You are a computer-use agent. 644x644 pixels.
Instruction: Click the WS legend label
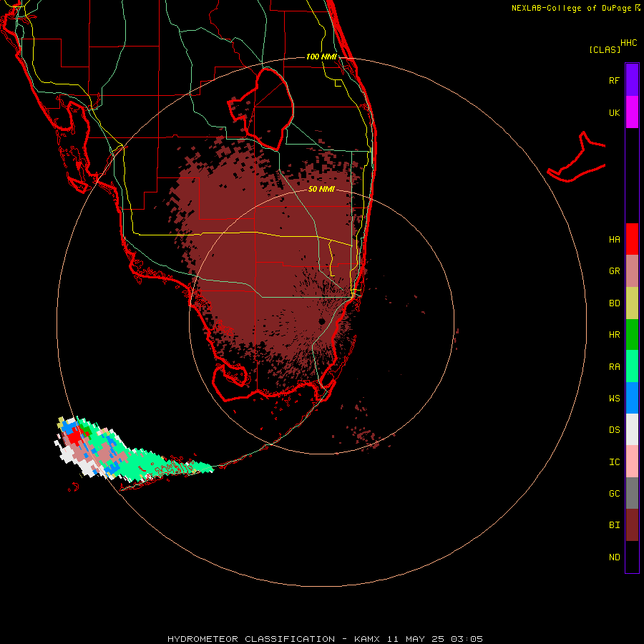click(614, 399)
